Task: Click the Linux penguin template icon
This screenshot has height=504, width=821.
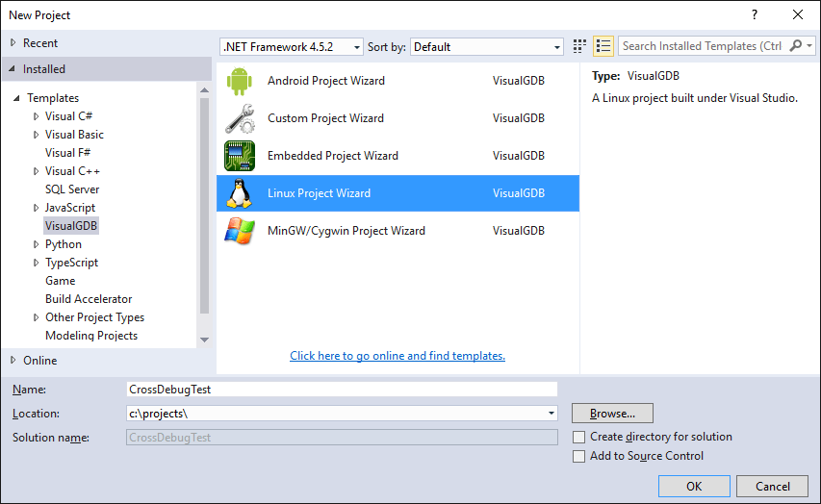Action: click(240, 193)
